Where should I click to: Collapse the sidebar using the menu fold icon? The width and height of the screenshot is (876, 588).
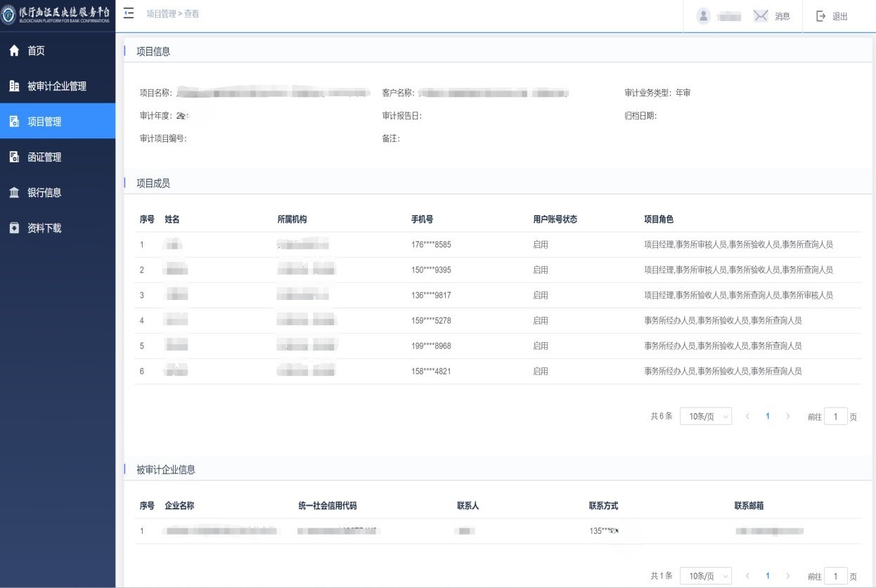129,13
